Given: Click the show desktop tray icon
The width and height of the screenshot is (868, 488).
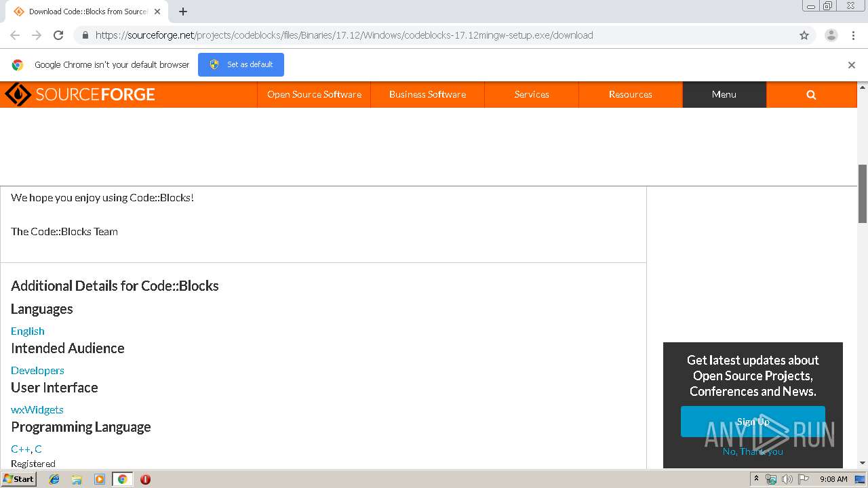Looking at the screenshot, I should [x=860, y=479].
